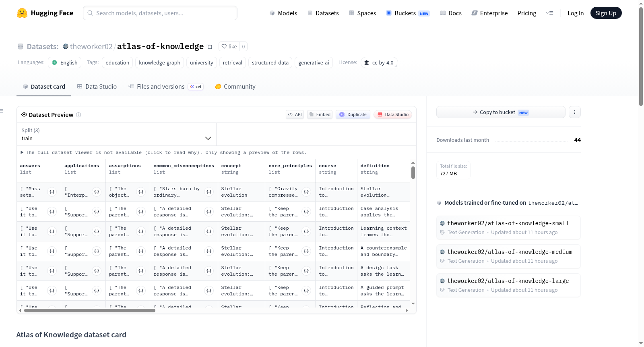This screenshot has width=644, height=347.
Task: Click the Sign Up button
Action: point(606,13)
